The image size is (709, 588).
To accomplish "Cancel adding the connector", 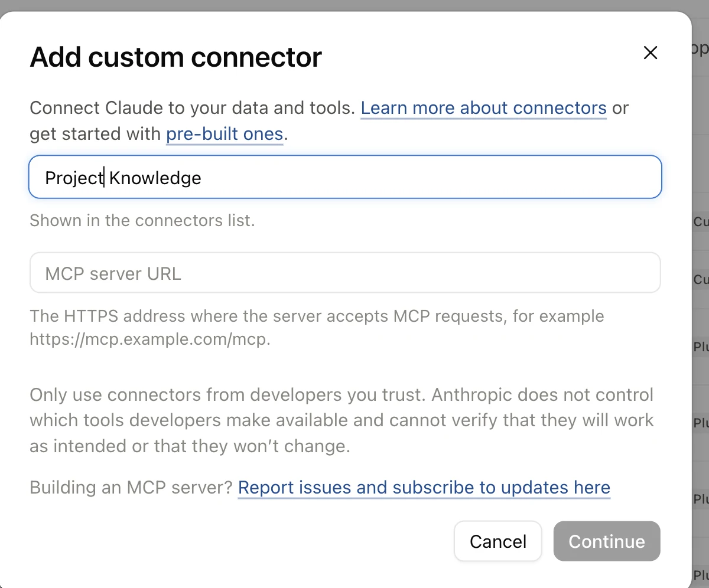I will click(x=497, y=541).
